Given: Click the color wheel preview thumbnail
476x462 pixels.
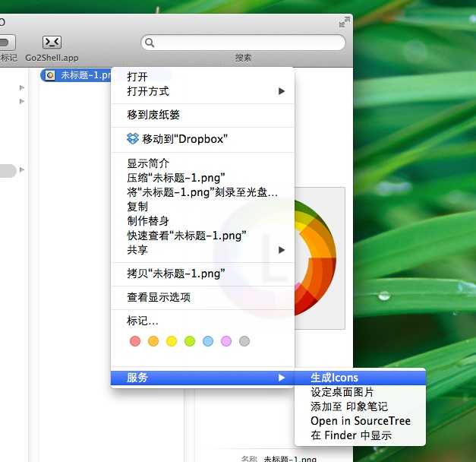Looking at the screenshot, I should click(320, 258).
